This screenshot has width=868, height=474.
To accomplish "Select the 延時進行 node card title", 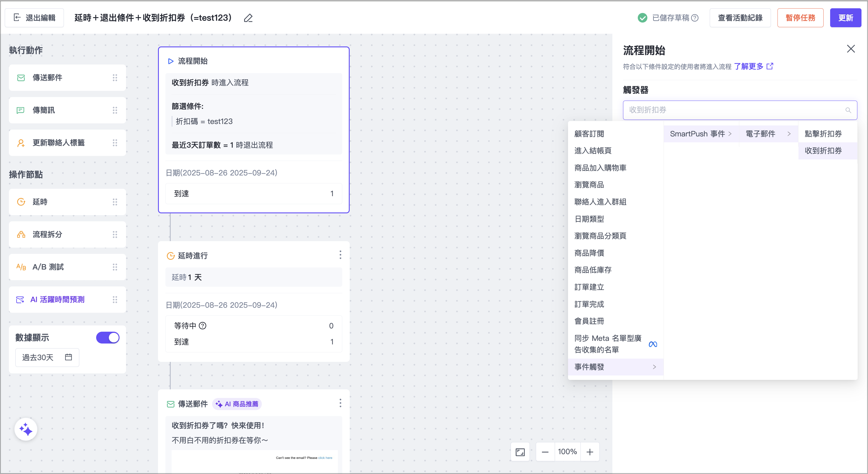I will pos(193,256).
